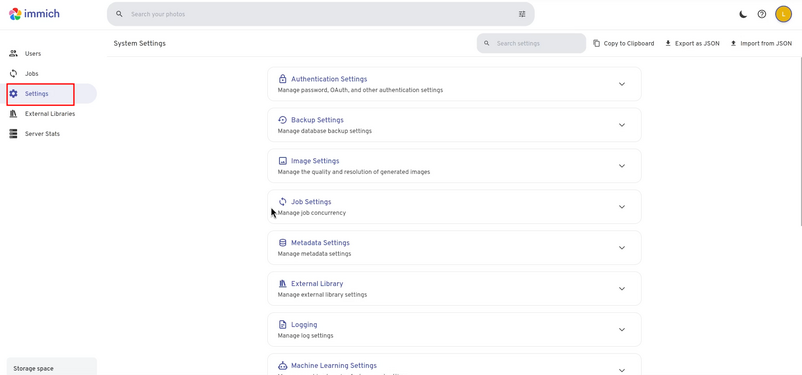This screenshot has height=375, width=802.
Task: Click the Copy to Clipboard icon
Action: click(596, 43)
